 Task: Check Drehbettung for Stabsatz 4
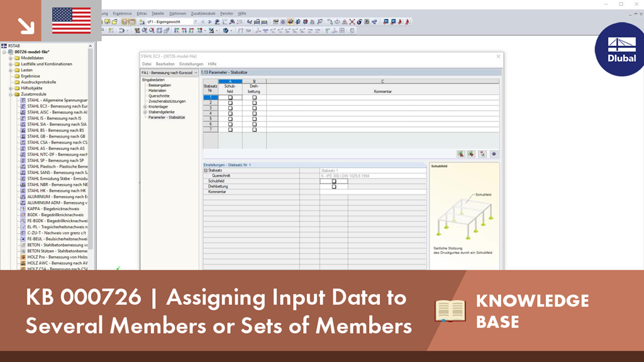pos(254,114)
